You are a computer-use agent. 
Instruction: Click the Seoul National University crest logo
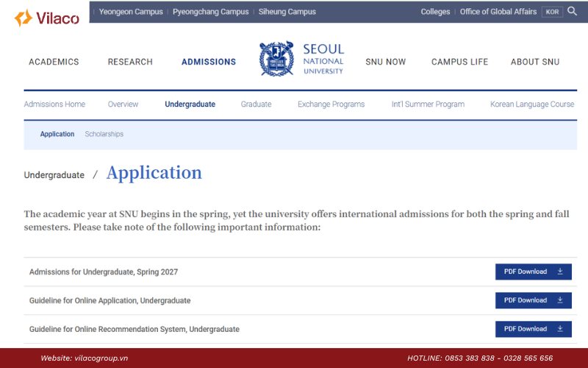click(x=276, y=59)
